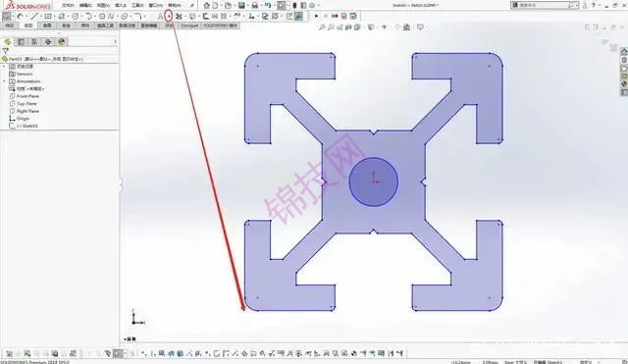This screenshot has width=628, height=364.
Task: Open the Line tool dropdown arrow
Action: coord(41,16)
